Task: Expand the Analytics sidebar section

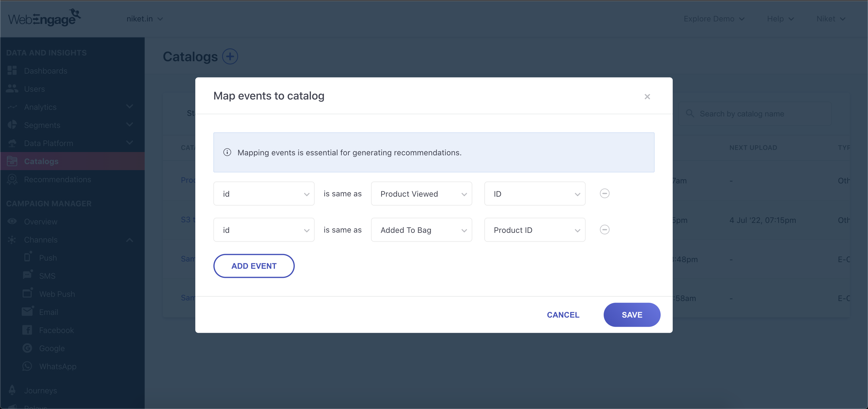Action: tap(129, 107)
